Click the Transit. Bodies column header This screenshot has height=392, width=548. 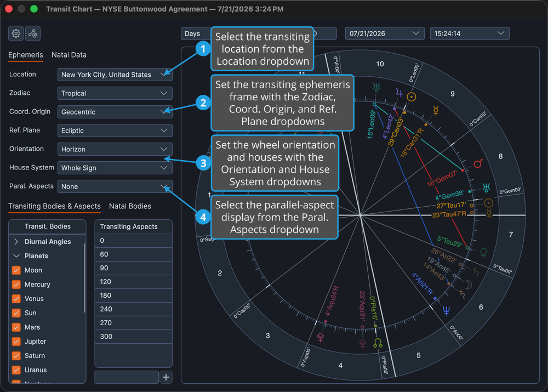[x=47, y=226]
